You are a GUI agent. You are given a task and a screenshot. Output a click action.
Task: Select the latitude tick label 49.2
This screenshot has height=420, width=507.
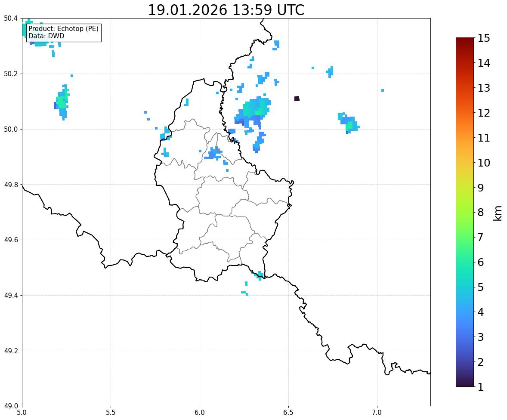click(11, 351)
